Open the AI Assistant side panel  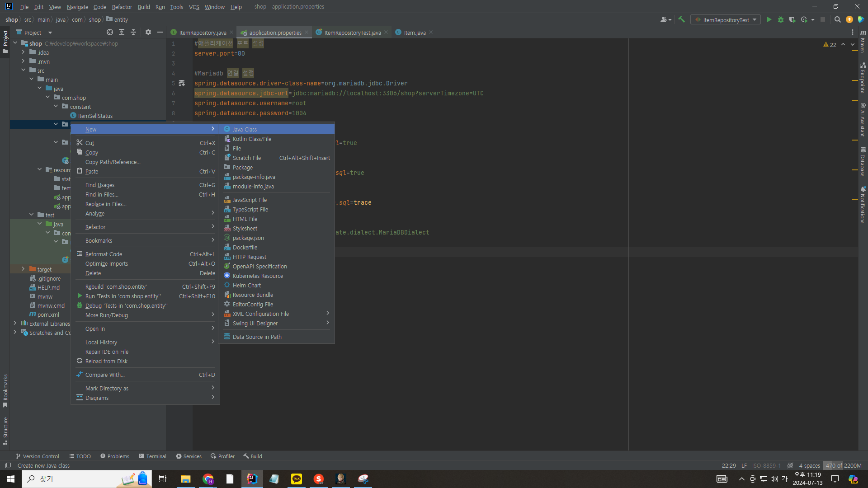[x=863, y=120]
